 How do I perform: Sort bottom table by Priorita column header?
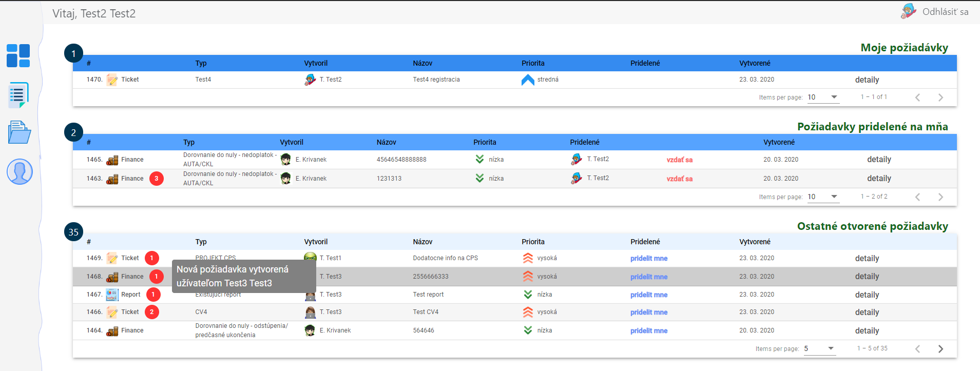click(x=533, y=242)
